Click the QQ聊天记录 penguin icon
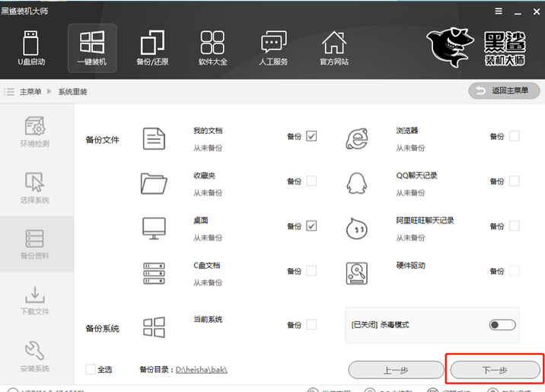Viewport: 545px width, 392px height. pos(357,183)
